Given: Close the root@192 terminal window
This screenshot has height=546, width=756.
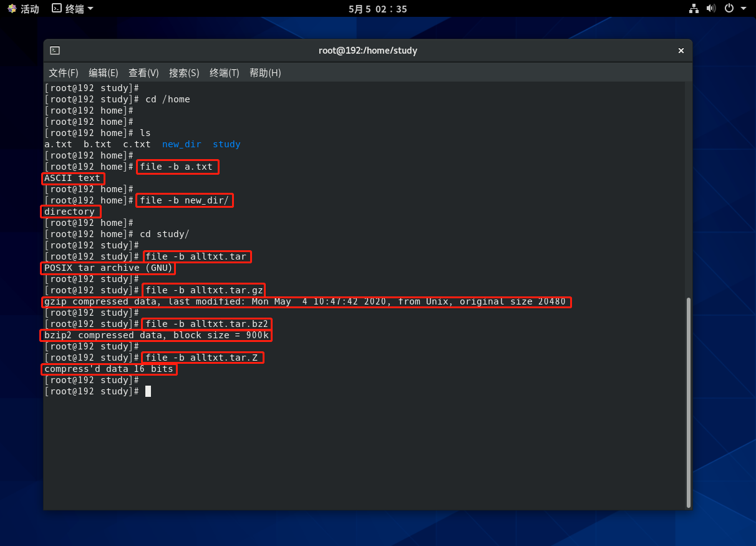Looking at the screenshot, I should click(x=681, y=51).
